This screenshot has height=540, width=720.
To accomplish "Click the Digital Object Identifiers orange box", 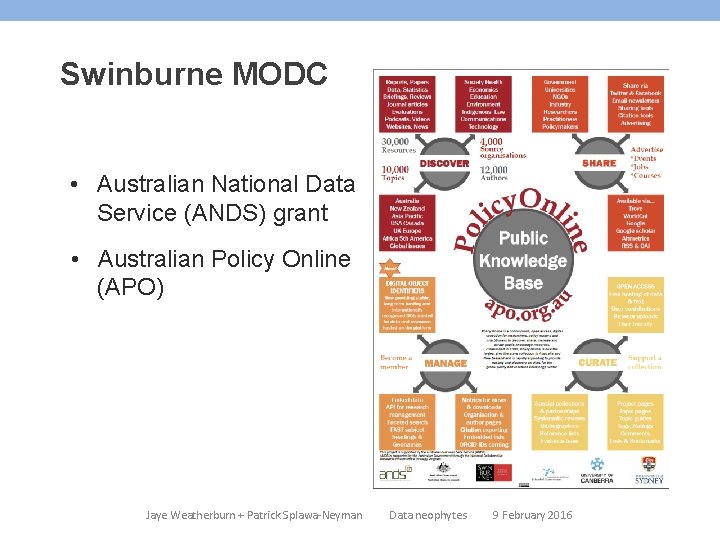I will (407, 305).
